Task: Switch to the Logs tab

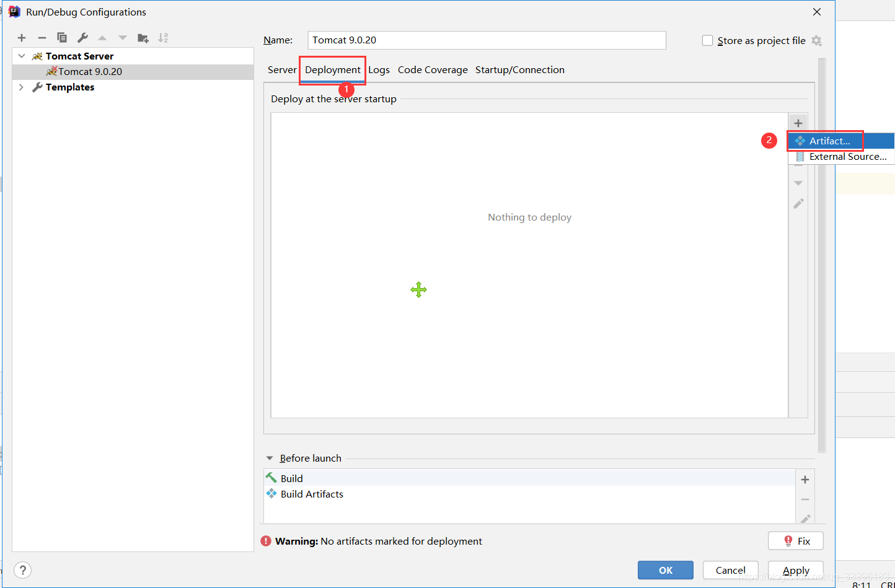Action: tap(379, 70)
